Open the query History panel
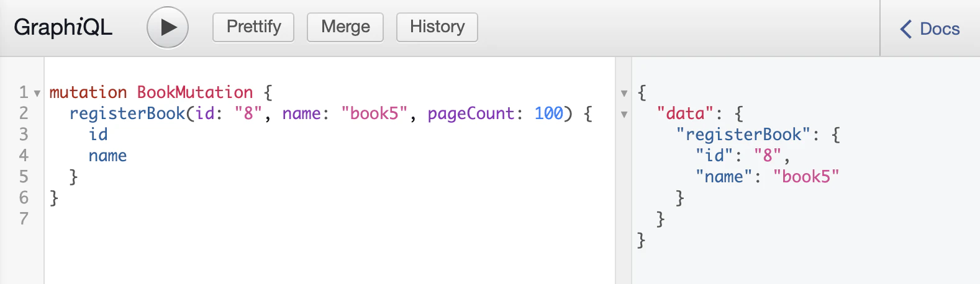This screenshot has height=284, width=980. [437, 27]
